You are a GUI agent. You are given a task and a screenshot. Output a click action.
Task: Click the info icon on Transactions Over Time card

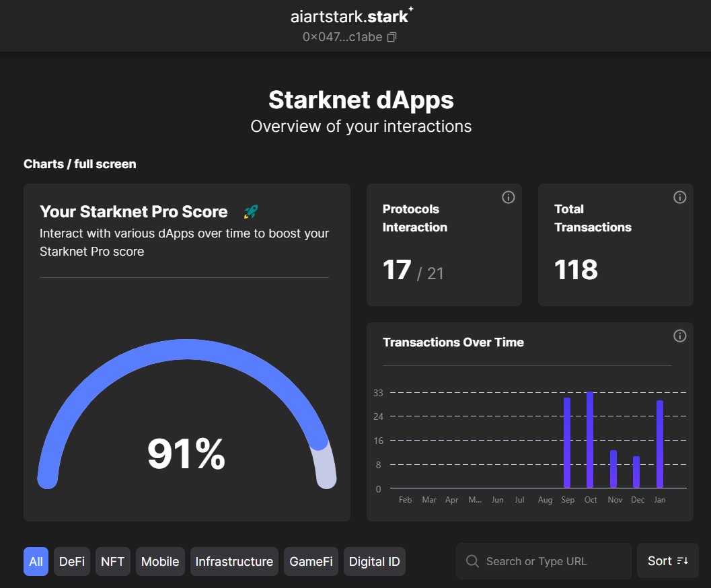coord(679,336)
